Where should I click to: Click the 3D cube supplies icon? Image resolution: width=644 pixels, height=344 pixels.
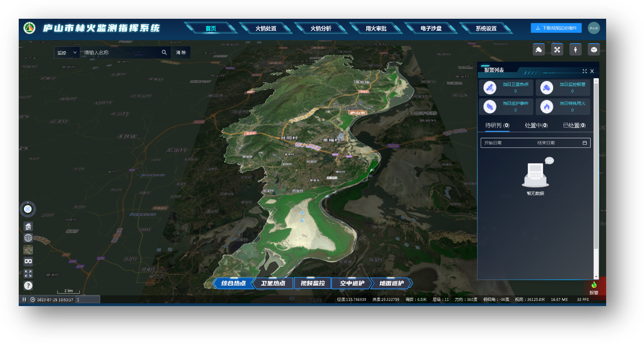594,50
